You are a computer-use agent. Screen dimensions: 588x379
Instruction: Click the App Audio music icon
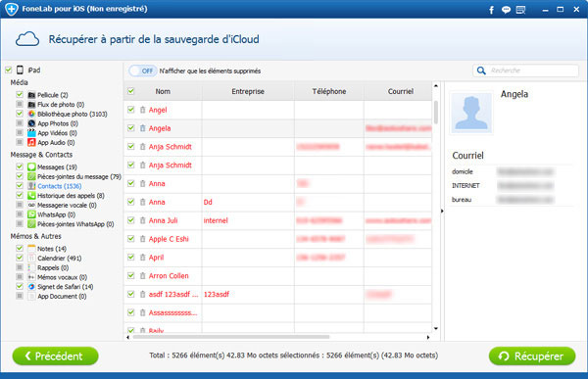pos(31,142)
